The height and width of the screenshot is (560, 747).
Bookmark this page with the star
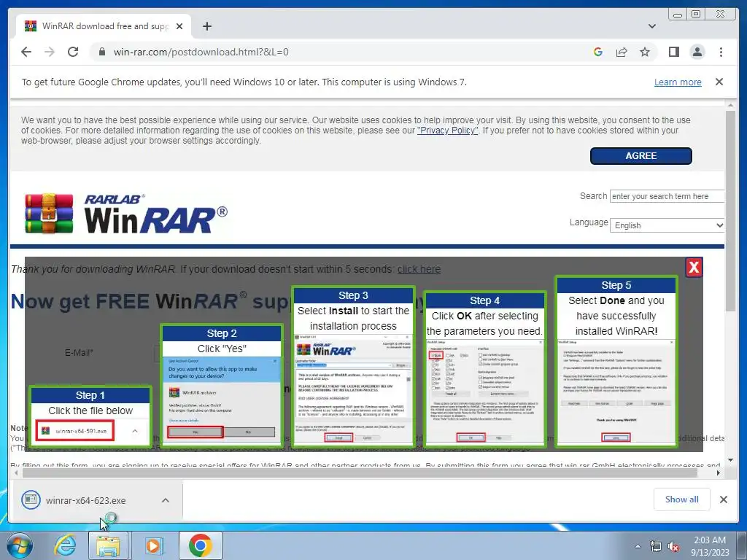[x=645, y=52]
